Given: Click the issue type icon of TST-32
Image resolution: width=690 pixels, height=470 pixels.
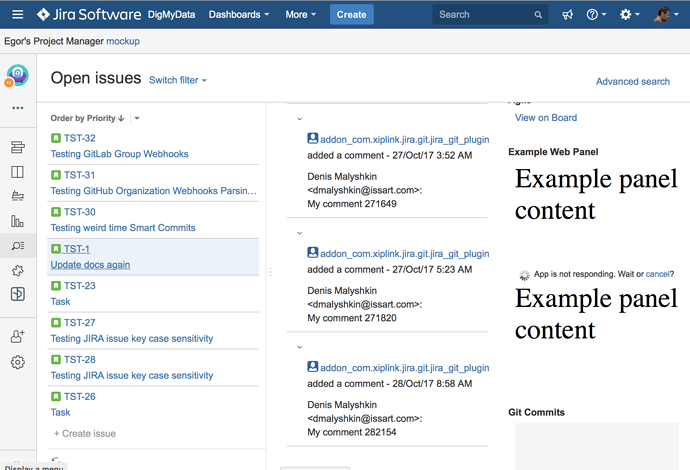Looking at the screenshot, I should (55, 138).
